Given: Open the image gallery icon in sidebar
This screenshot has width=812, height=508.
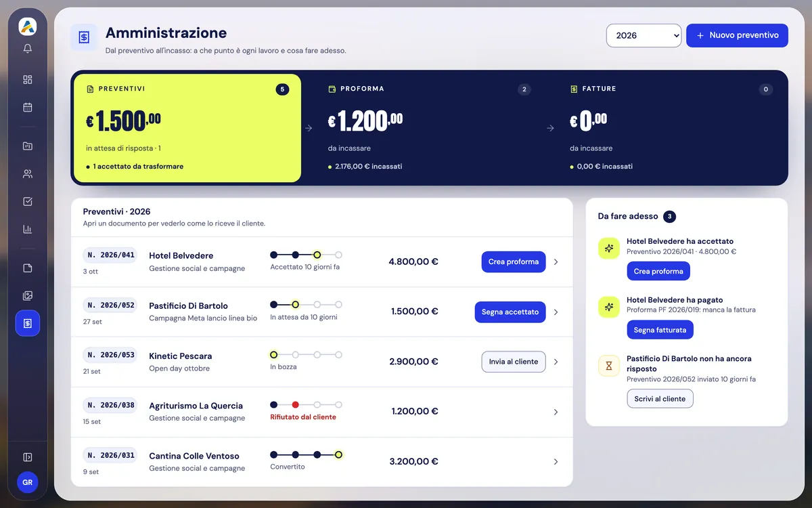Looking at the screenshot, I should pos(28,295).
